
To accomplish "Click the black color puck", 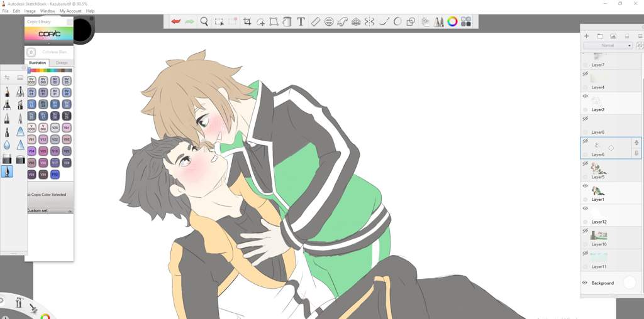I will [82, 29].
